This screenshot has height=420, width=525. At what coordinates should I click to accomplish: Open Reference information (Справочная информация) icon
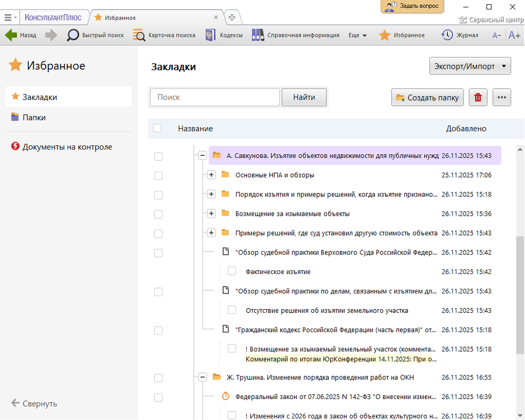click(258, 35)
